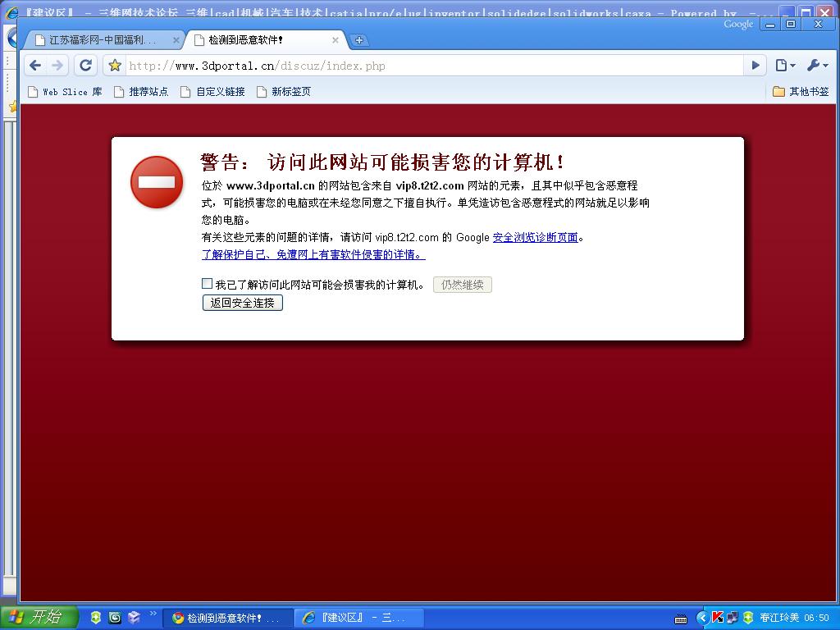This screenshot has height=630, width=840.
Task: Click the 返回安全连接 button
Action: click(x=243, y=303)
